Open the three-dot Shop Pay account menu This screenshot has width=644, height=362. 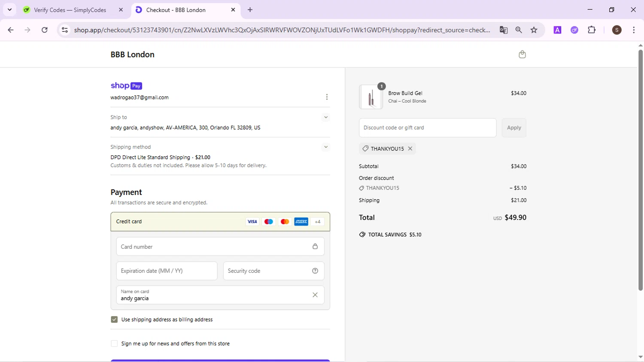point(327,97)
